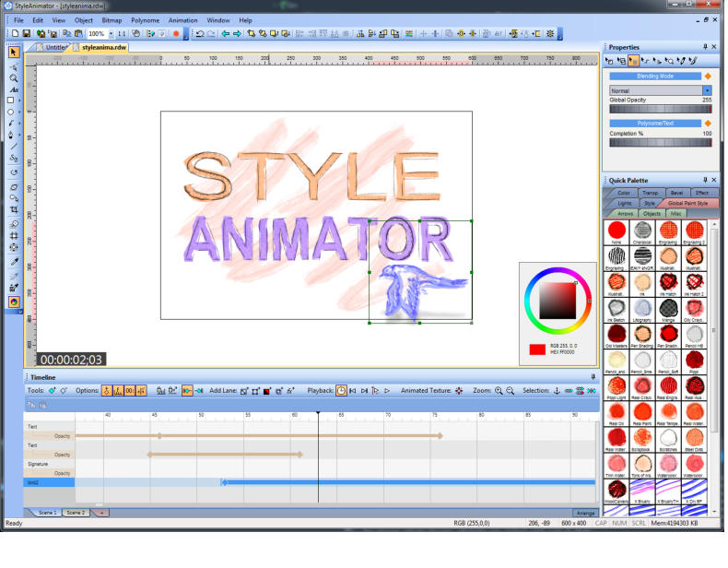The height and width of the screenshot is (568, 728).
Task: Click the Redo arrow icon
Action: [211, 33]
